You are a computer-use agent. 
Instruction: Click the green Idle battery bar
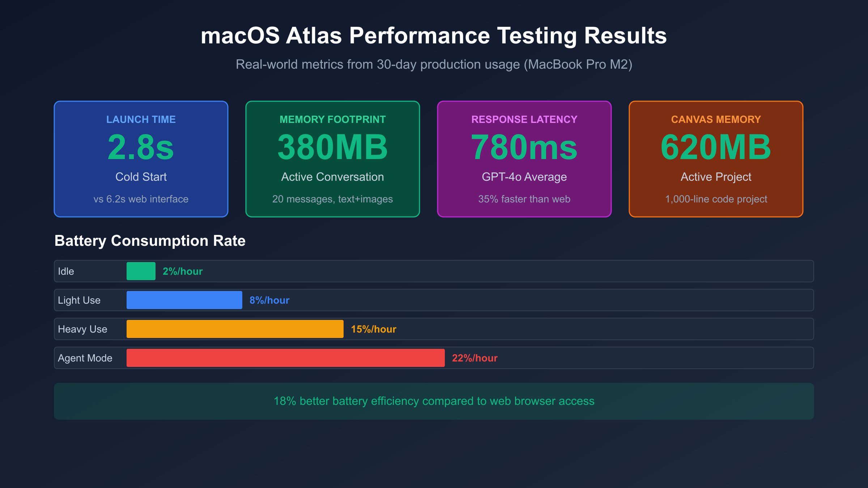coord(141,271)
